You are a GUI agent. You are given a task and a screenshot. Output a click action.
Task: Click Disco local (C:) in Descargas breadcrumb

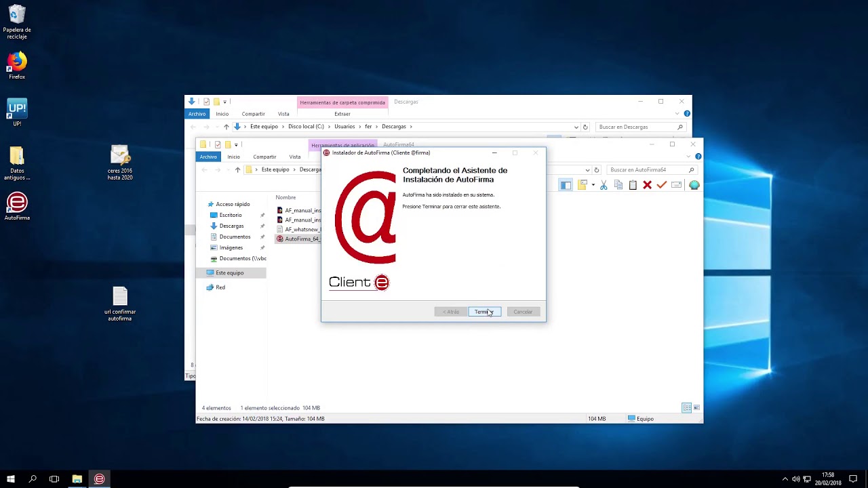click(306, 127)
